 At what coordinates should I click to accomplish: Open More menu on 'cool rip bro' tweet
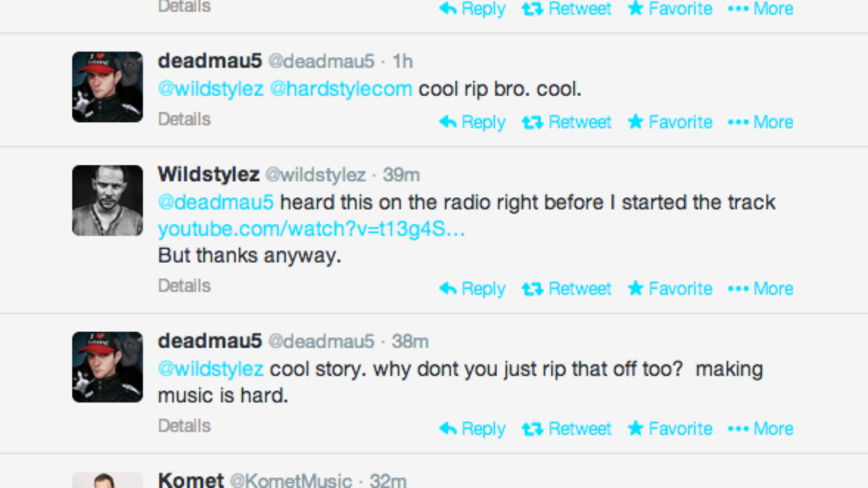click(x=760, y=122)
